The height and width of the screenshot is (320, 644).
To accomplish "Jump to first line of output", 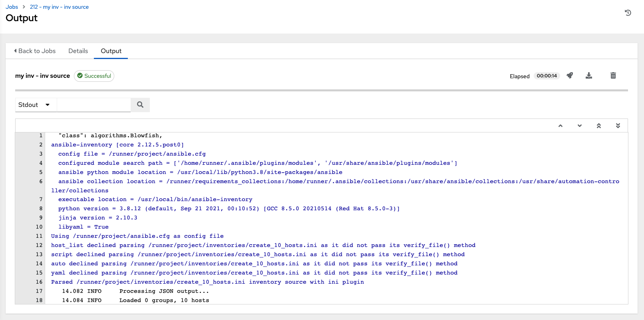I will pyautogui.click(x=598, y=126).
